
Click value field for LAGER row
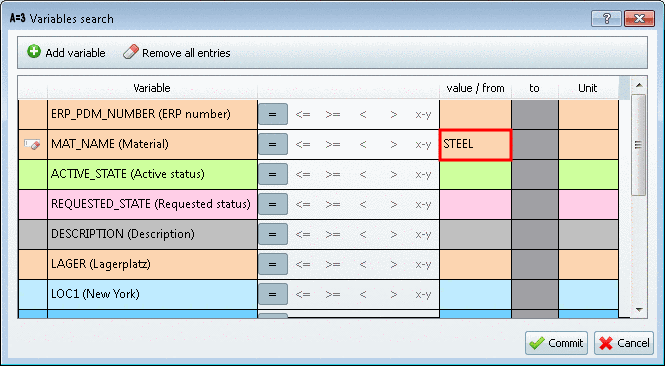(x=475, y=265)
